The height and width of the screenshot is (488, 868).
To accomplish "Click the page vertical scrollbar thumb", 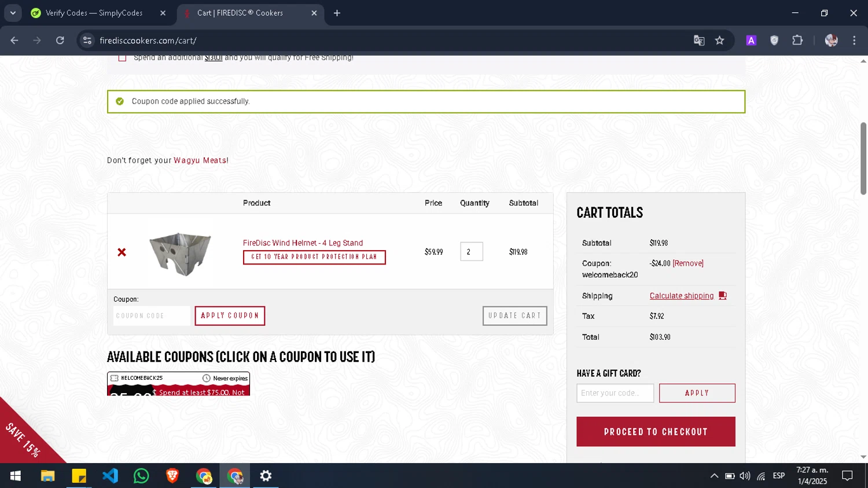I will [863, 159].
